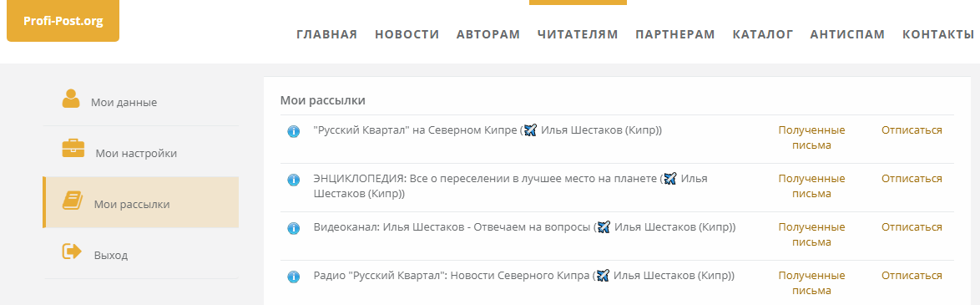
Task: Click the book icon beside Мои рассылки
Action: point(72,201)
